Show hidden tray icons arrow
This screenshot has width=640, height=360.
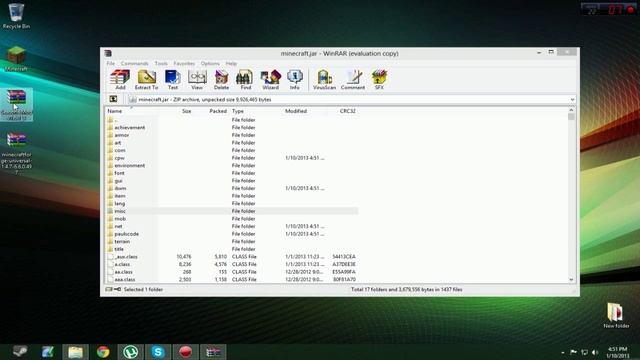coord(563,352)
